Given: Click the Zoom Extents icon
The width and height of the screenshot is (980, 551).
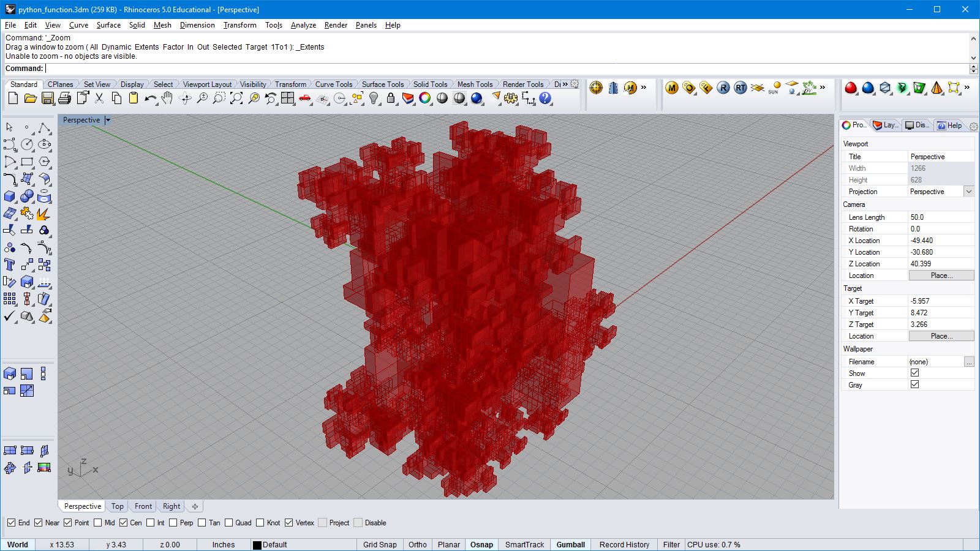Looking at the screenshot, I should tap(236, 99).
